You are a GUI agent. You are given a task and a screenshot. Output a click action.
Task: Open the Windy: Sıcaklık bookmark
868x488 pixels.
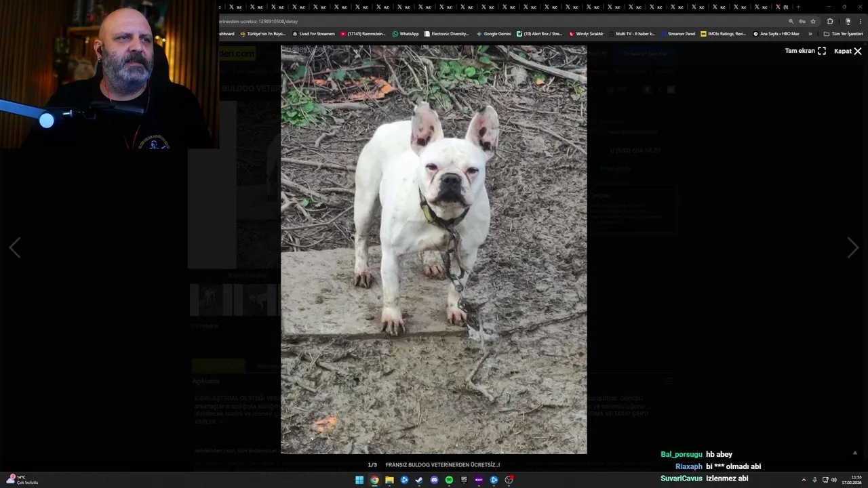(586, 33)
